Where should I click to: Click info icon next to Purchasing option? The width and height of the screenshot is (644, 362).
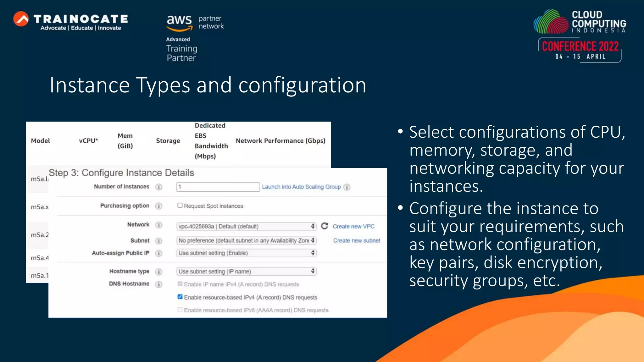159,206
